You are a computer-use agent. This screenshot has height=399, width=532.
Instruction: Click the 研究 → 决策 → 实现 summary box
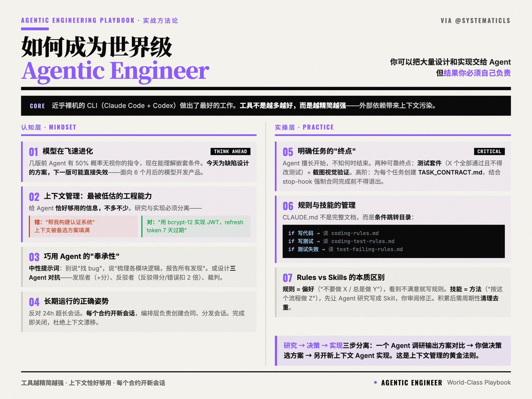click(x=393, y=351)
